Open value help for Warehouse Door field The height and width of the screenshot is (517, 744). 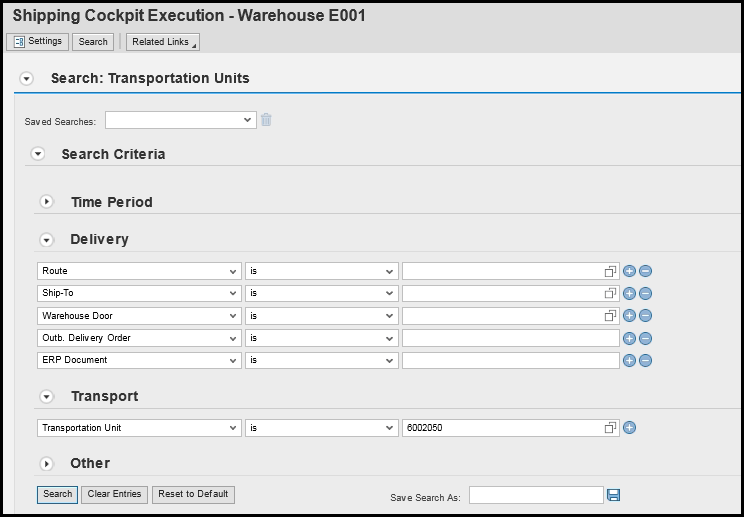click(610, 316)
